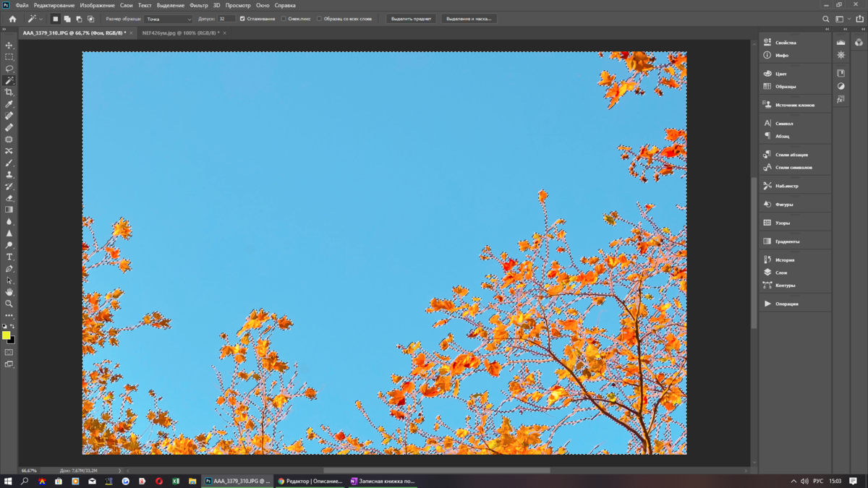Switch to NEF426ум.jpg document tab
The height and width of the screenshot is (488, 868).
click(181, 33)
